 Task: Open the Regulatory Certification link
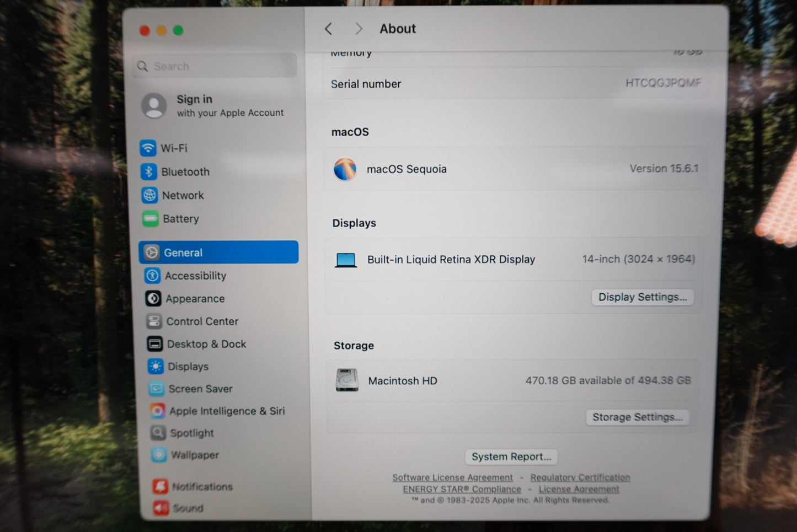[x=580, y=477]
